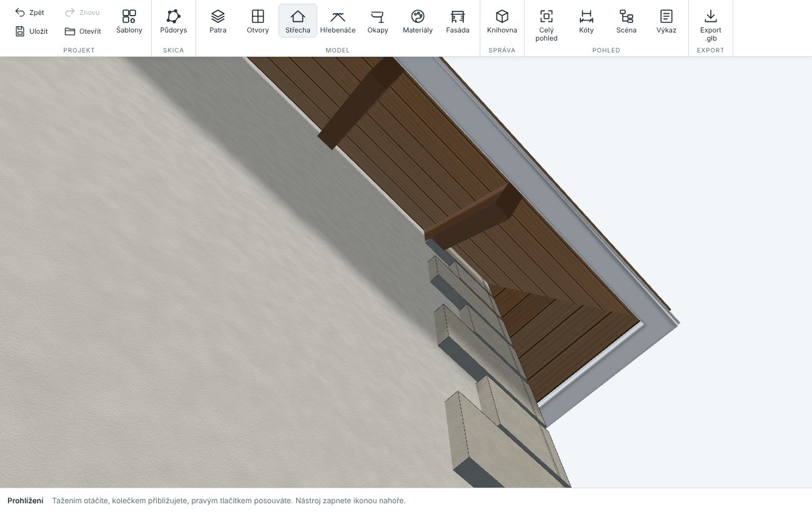
Task: Open the Materiály materials palette
Action: coord(418,21)
